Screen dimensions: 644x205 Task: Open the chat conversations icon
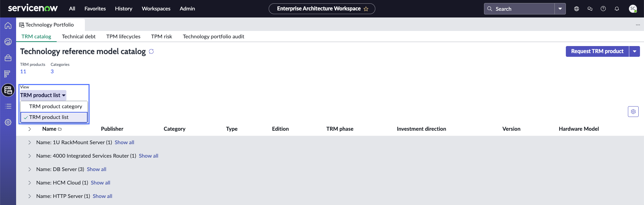[590, 9]
